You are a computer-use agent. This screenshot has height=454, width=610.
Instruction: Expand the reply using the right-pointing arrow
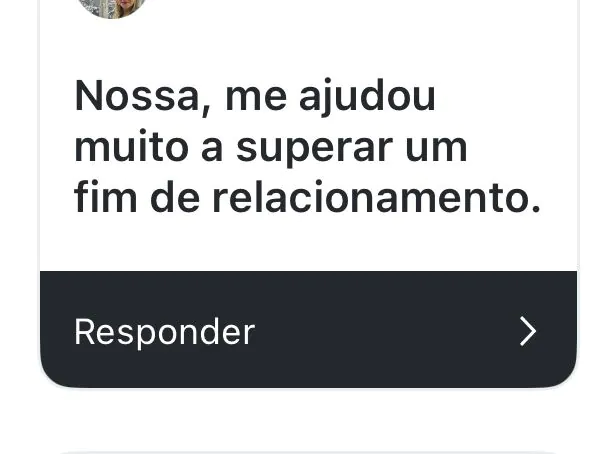pyautogui.click(x=528, y=332)
